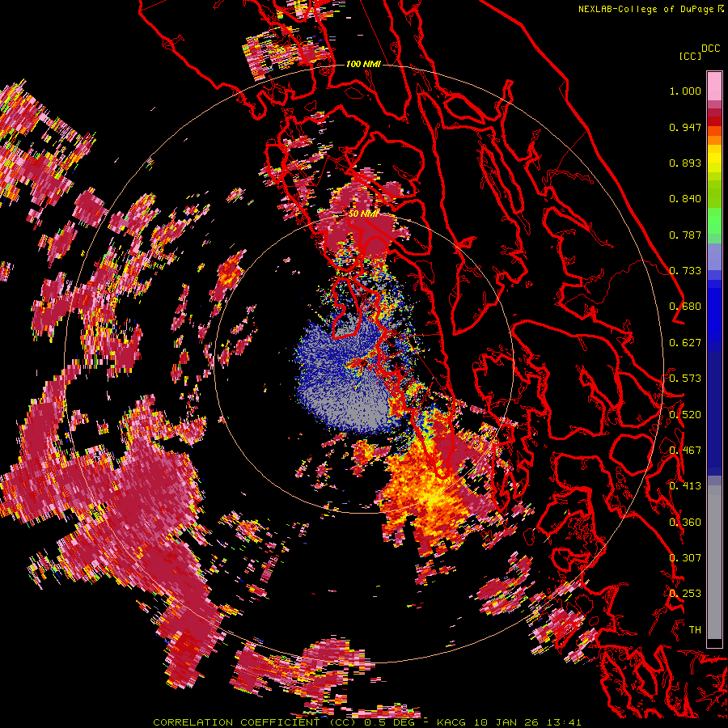Click the 0.573 scale value
Image resolution: width=728 pixels, height=728 pixels.
point(685,379)
